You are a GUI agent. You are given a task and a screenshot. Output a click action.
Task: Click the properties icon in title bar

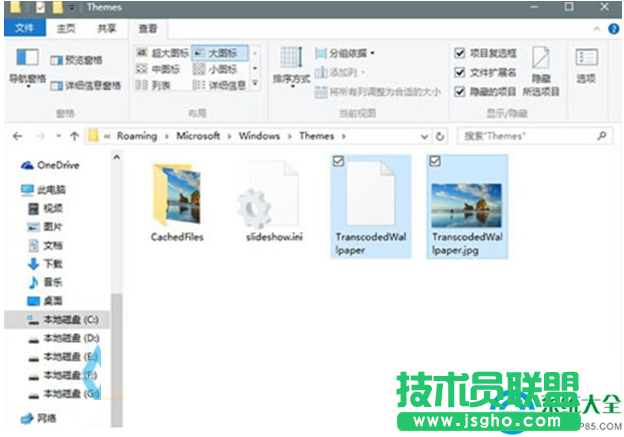[40, 7]
